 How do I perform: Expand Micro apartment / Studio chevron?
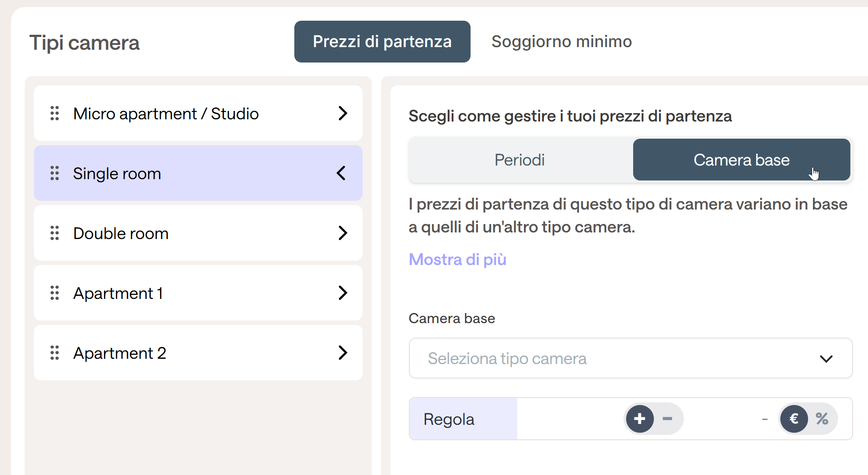343,113
